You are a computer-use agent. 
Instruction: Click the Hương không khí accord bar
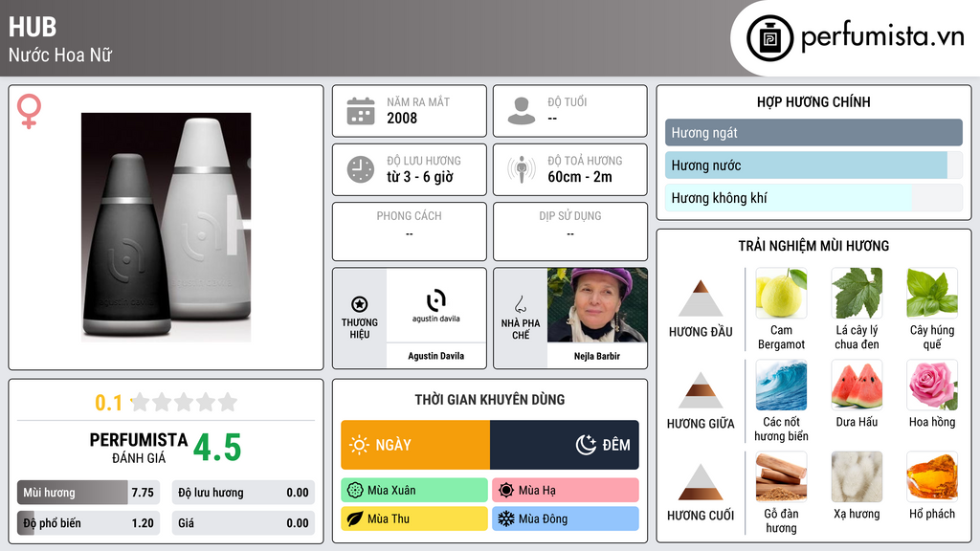(x=813, y=198)
